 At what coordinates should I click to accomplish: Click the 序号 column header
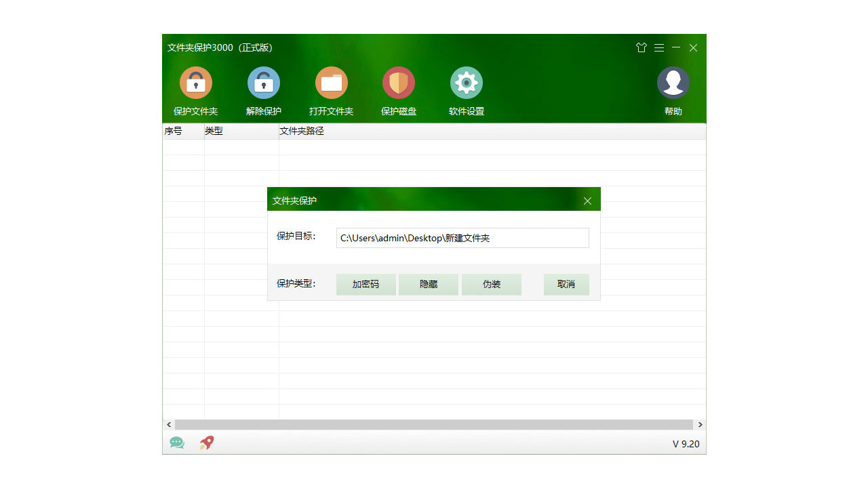coord(183,131)
